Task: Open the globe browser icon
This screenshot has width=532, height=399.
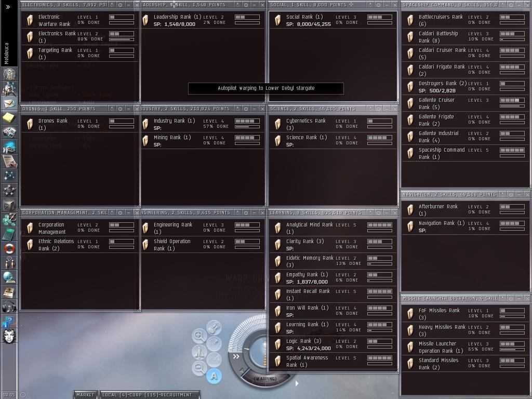Action: (x=9, y=278)
